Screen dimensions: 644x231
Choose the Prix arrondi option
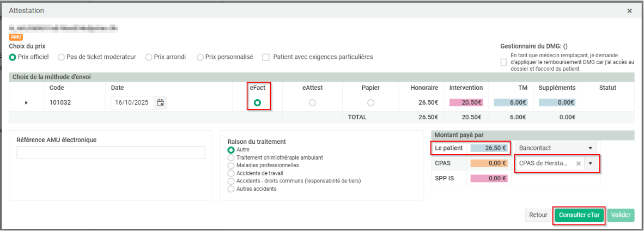click(149, 57)
